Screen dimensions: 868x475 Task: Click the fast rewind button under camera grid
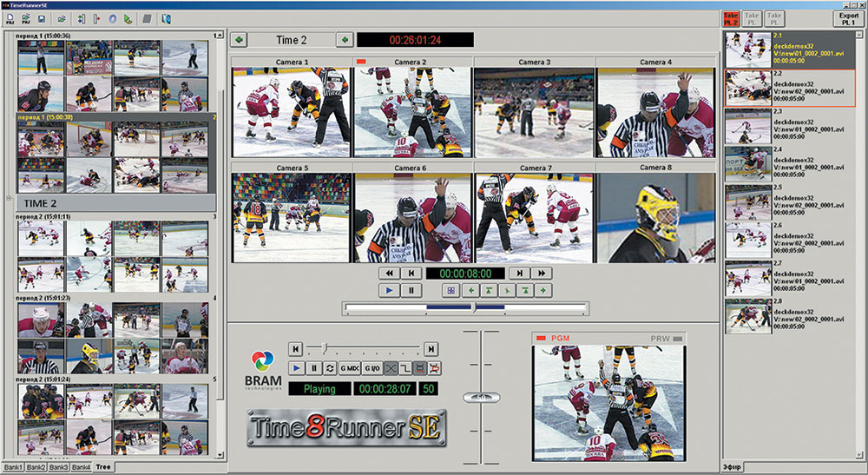click(389, 273)
